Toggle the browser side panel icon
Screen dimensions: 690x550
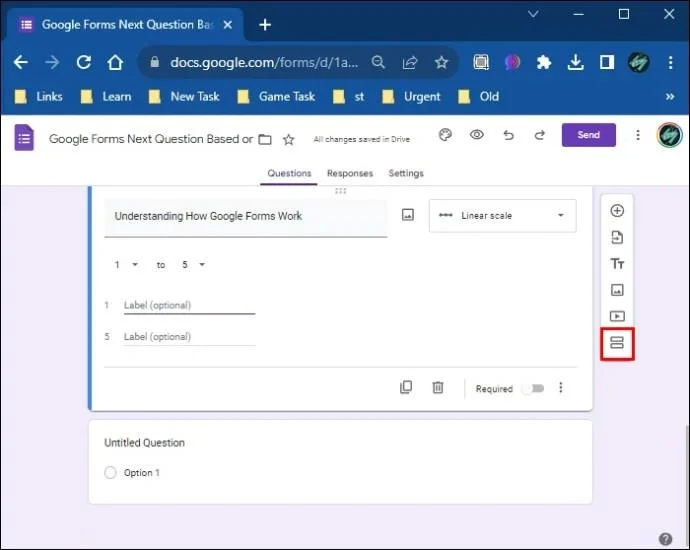point(607,62)
